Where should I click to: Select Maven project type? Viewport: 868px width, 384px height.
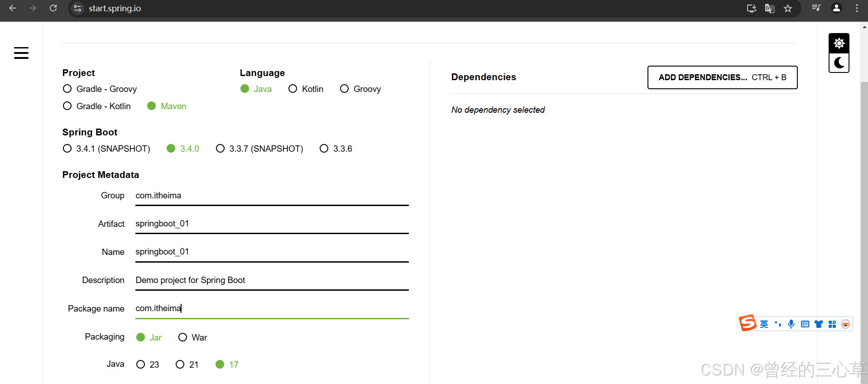pos(167,106)
